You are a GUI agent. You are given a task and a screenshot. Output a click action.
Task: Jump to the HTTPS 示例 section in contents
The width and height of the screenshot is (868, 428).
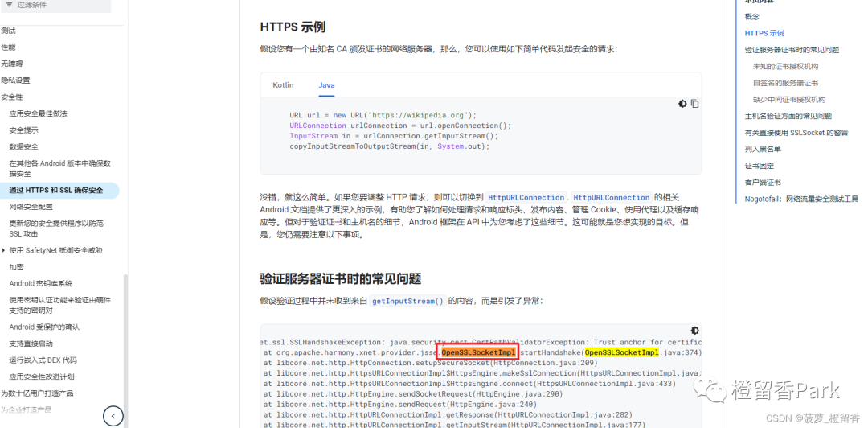pos(764,33)
